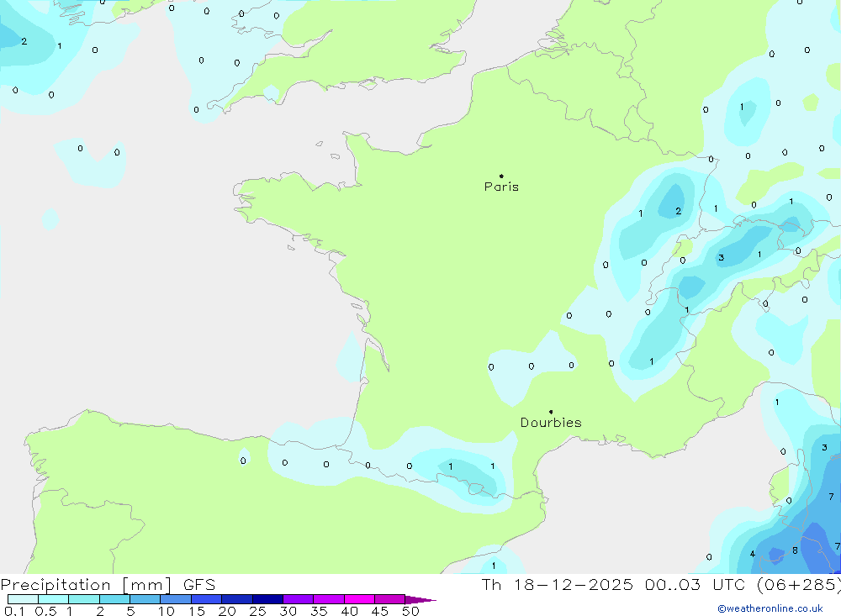Click the purple arrow tip ending the legend

click(x=420, y=600)
